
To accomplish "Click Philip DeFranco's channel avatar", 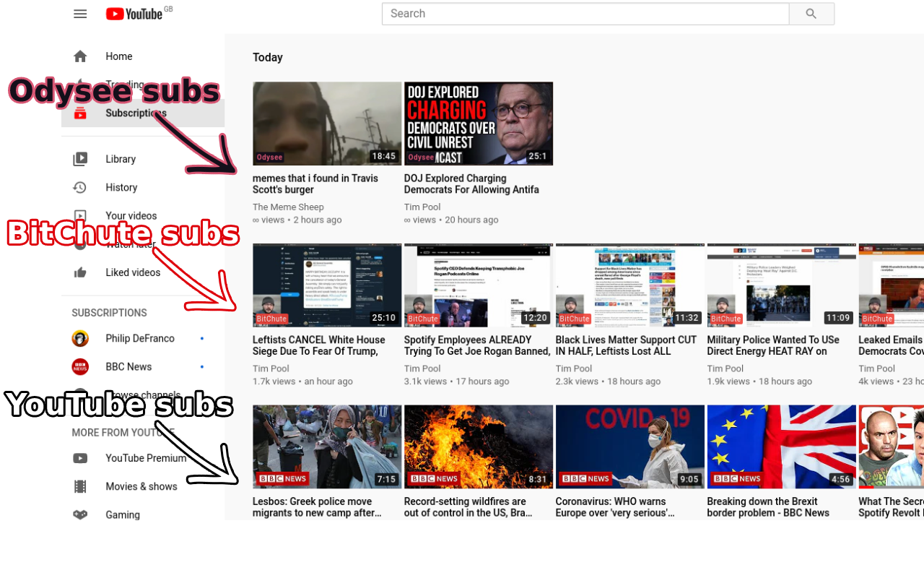I will pos(79,338).
